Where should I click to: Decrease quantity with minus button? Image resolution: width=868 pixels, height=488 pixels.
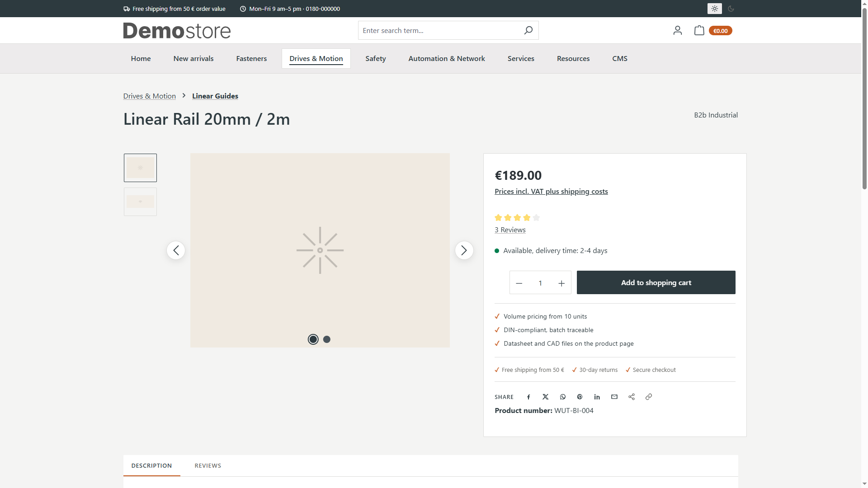point(519,283)
